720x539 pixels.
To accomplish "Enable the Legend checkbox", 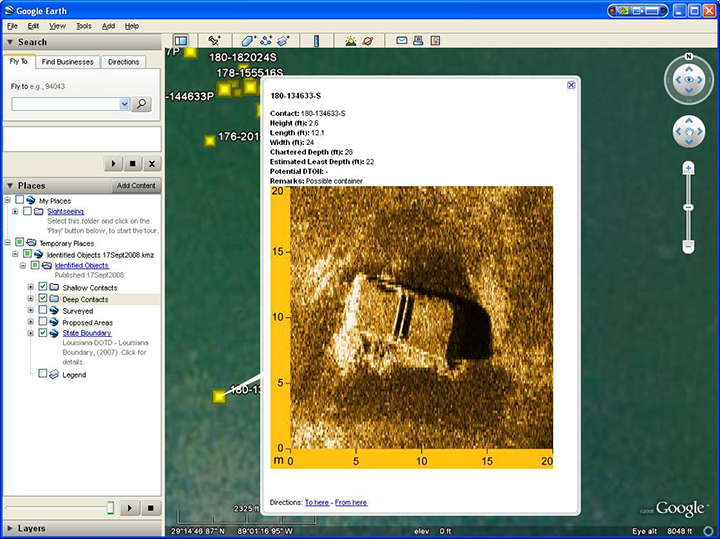I will click(43, 373).
